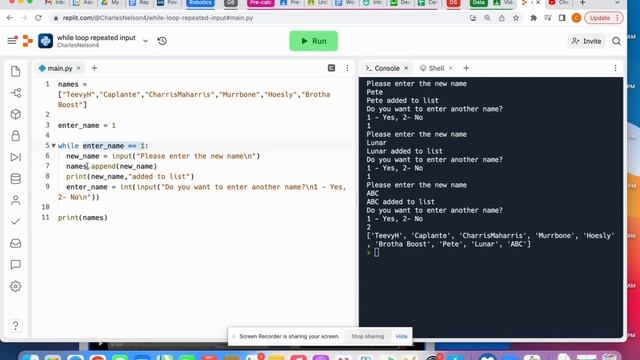Image resolution: width=640 pixels, height=360 pixels.
Task: Switch to the Data browser tab
Action: [x=478, y=3]
